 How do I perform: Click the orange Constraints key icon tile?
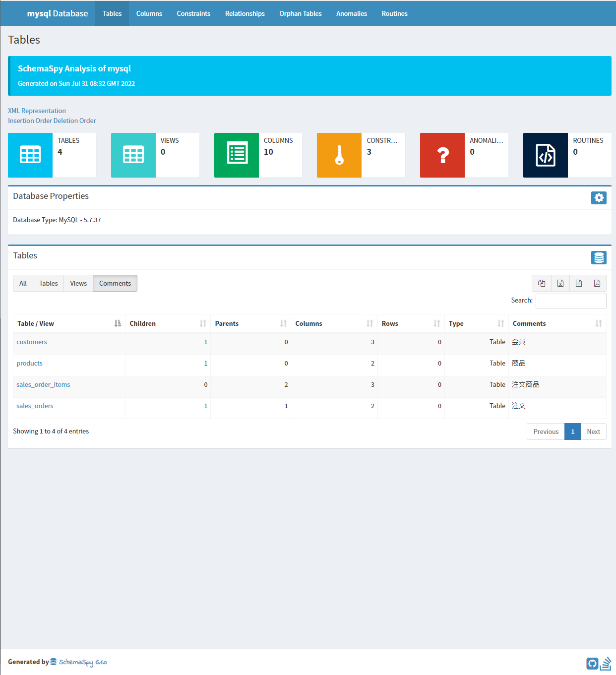point(339,155)
